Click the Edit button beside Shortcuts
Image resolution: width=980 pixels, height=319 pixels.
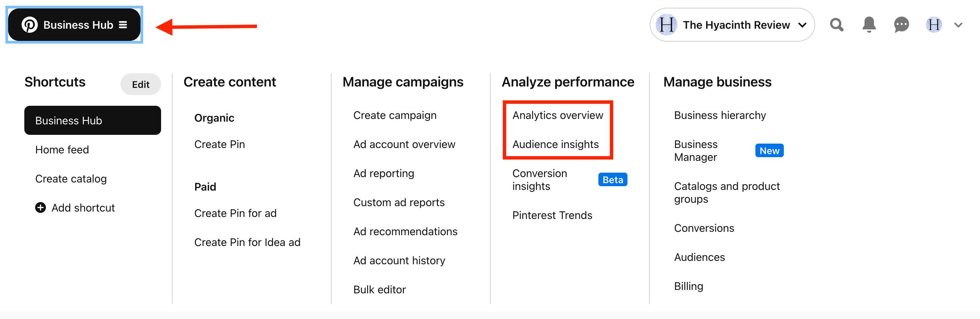pos(140,84)
